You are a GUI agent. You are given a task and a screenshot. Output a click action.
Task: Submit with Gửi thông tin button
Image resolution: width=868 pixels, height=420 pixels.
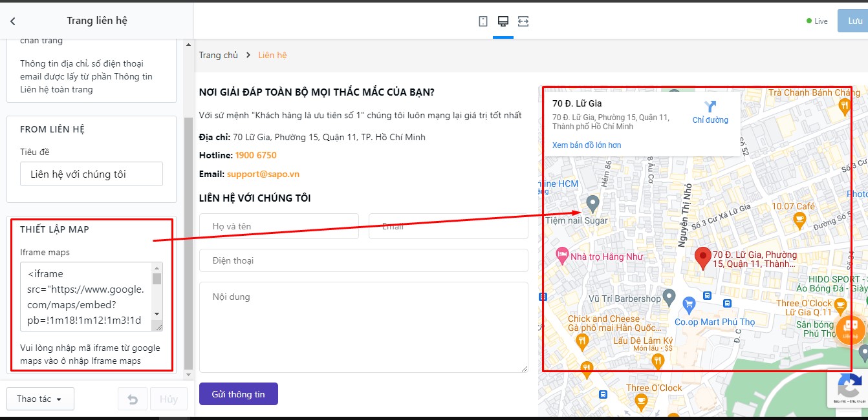(239, 394)
